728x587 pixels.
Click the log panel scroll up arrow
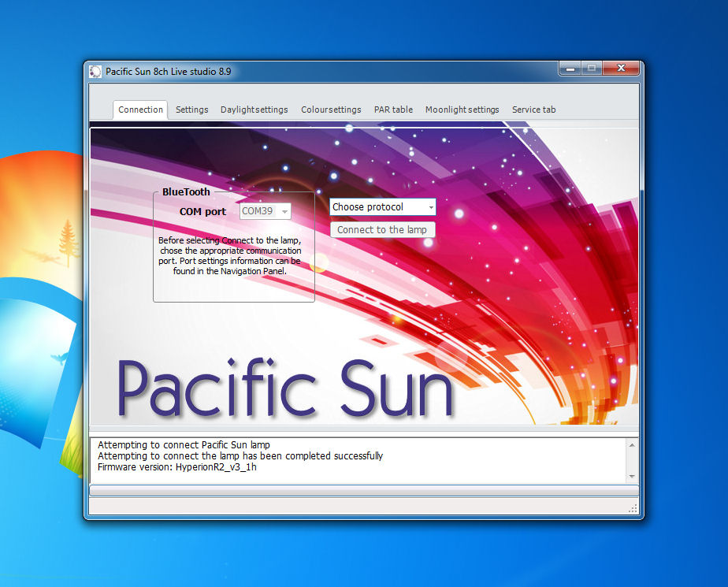point(632,445)
